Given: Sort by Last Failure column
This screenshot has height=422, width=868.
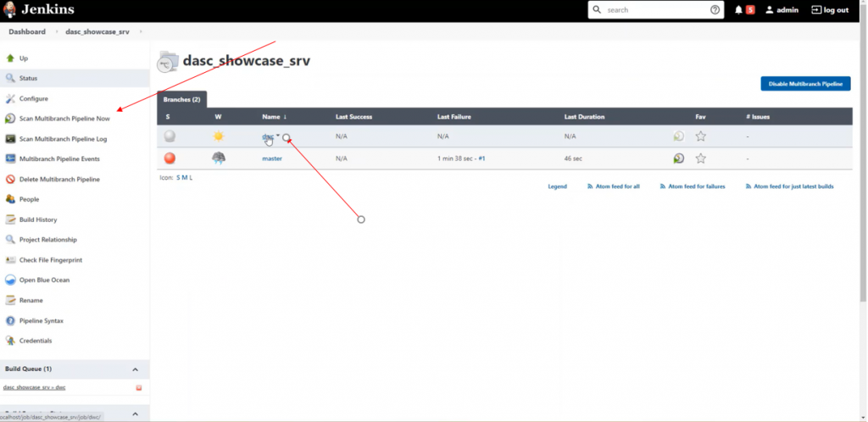Looking at the screenshot, I should click(454, 117).
